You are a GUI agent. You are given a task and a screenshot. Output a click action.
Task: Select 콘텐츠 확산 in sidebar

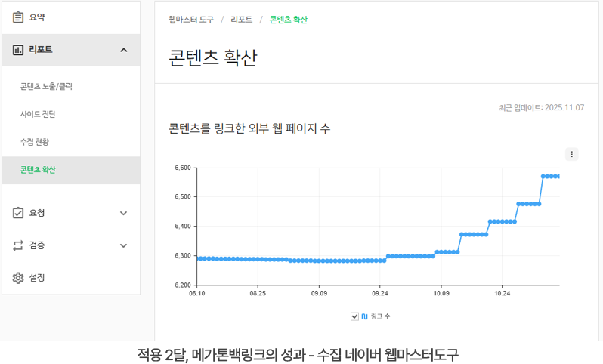(x=38, y=170)
